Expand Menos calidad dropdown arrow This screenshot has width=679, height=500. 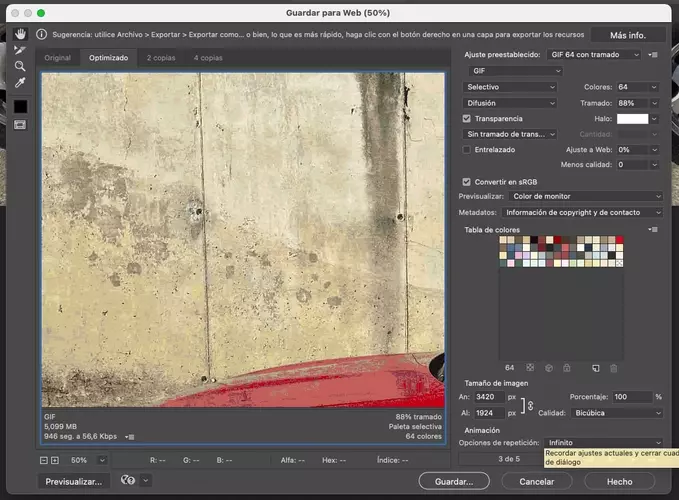[654, 165]
